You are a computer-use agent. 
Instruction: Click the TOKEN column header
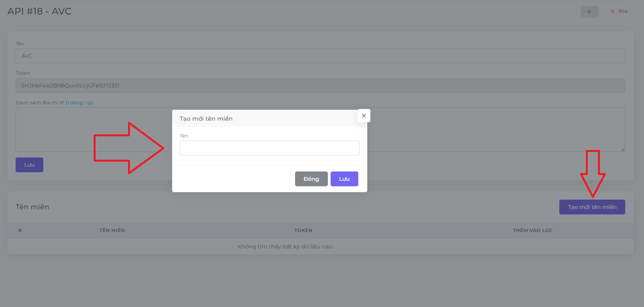tap(303, 230)
